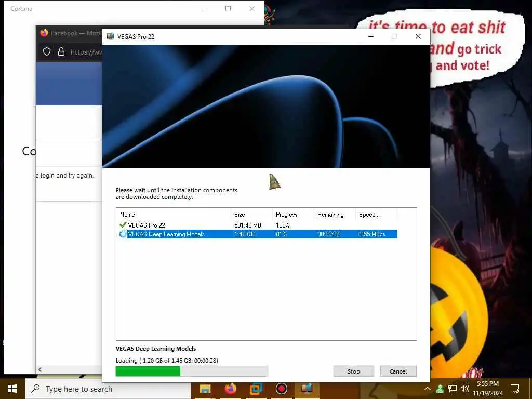Open the Action Center notifications icon

515,389
